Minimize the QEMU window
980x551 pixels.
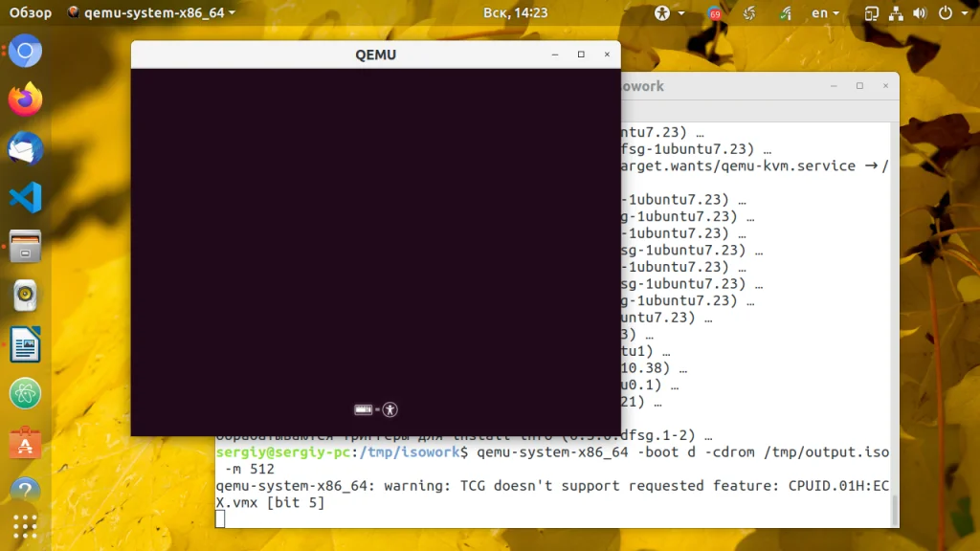(x=555, y=55)
